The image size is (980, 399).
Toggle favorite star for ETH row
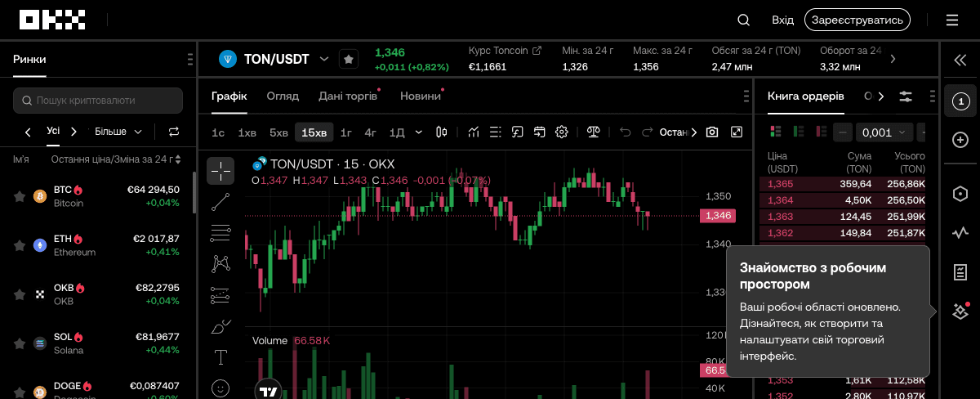(20, 245)
